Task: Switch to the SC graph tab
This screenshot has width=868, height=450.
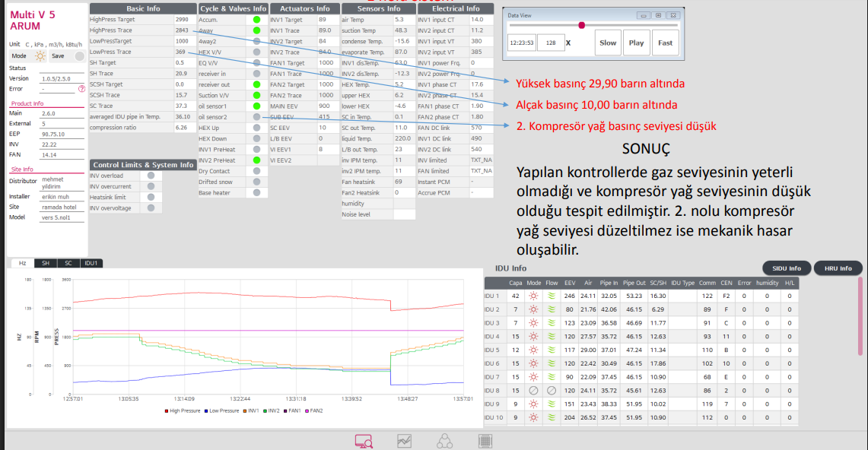Action: (68, 263)
